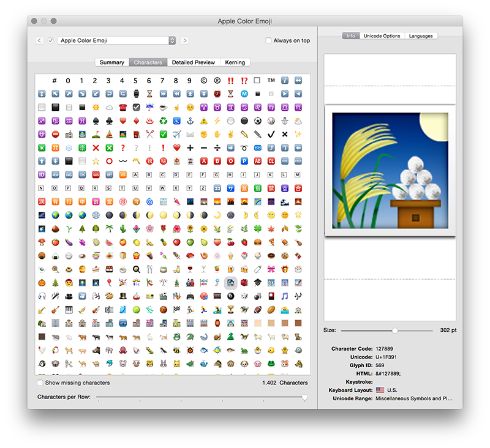Click the graduation cap emoji

coord(258,282)
